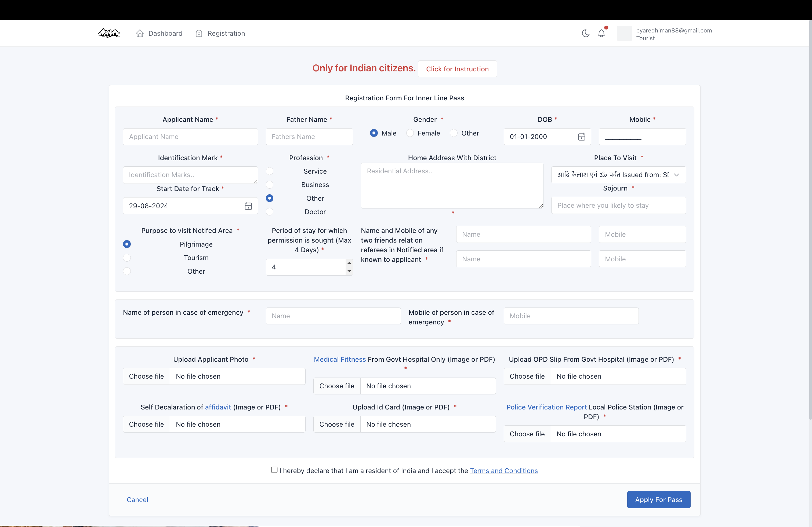Open notifications bell icon
The height and width of the screenshot is (527, 812).
point(601,33)
